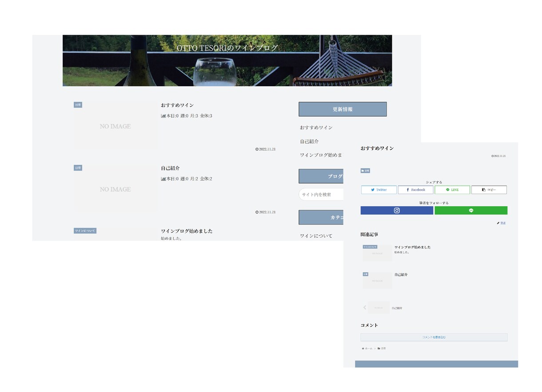The width and height of the screenshot is (542, 392).
Task: Click the previous post 自己紹介 navigation link
Action: 397,308
